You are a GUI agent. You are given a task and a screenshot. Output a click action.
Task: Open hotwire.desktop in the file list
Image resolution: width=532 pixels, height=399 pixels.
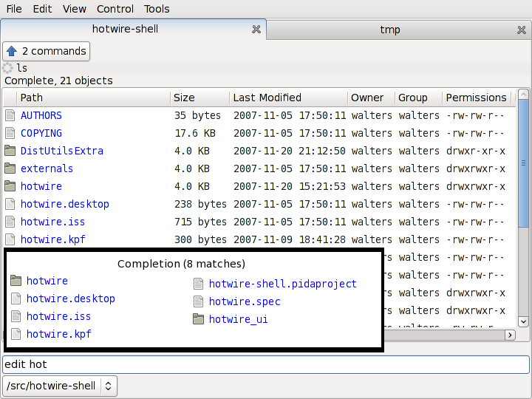pyautogui.click(x=65, y=204)
